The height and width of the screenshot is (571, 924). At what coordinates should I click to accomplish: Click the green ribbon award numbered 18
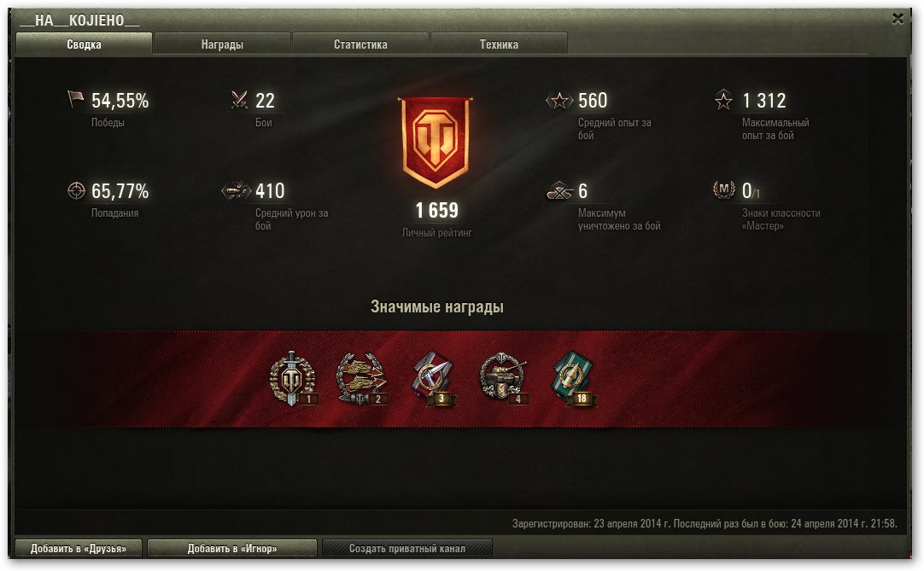click(574, 378)
